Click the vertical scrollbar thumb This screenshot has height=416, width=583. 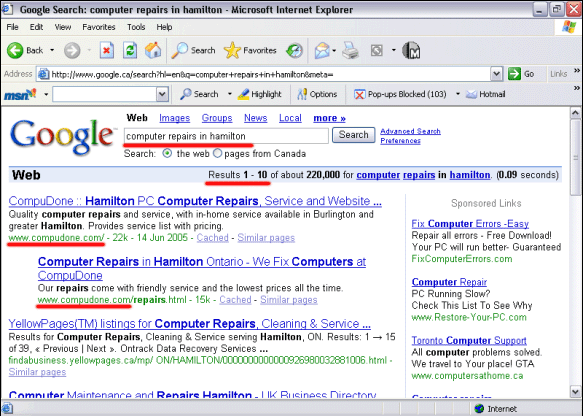pyautogui.click(x=575, y=157)
